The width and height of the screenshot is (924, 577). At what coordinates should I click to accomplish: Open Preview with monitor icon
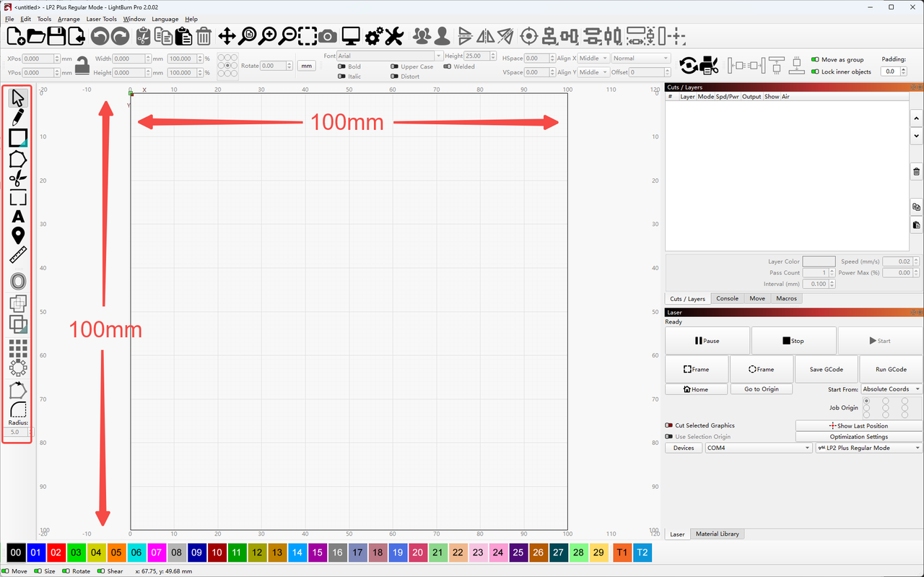(351, 35)
